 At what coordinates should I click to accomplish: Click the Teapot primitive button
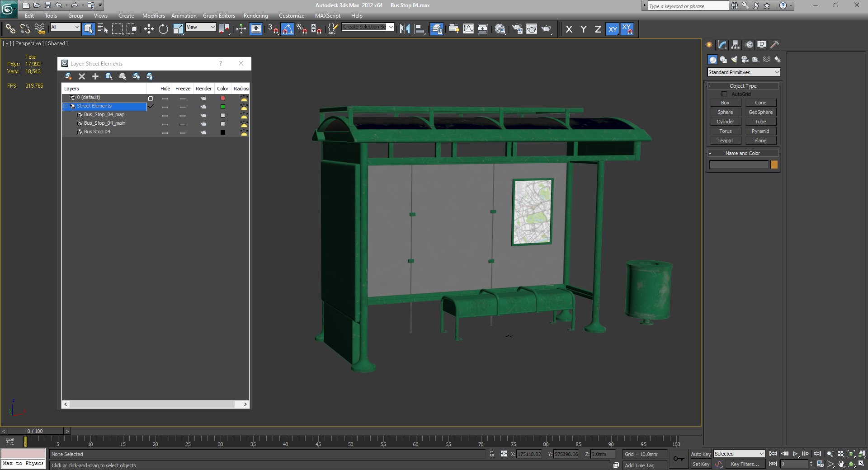(725, 141)
